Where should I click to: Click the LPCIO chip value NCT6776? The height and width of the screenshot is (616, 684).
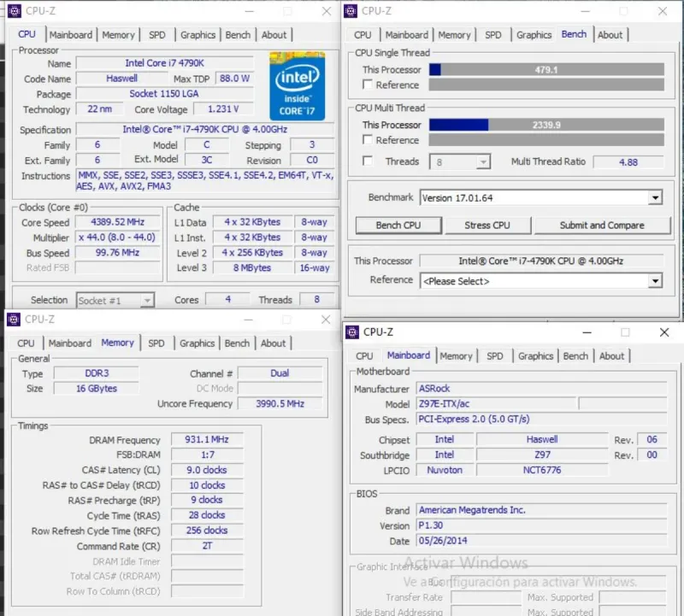(542, 470)
